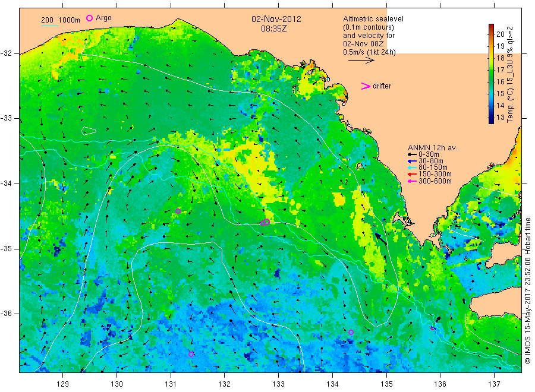Click the date text 02-Nov-2012
The height and width of the screenshot is (392, 535).
point(276,19)
